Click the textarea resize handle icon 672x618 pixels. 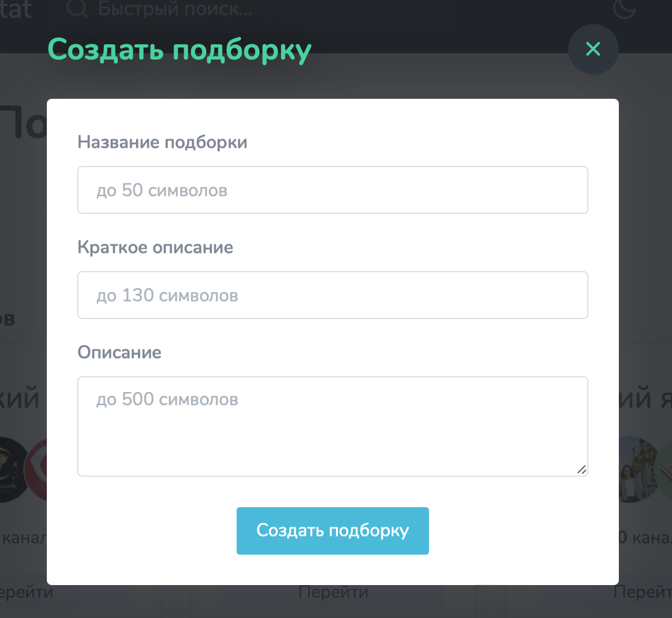(x=581, y=470)
